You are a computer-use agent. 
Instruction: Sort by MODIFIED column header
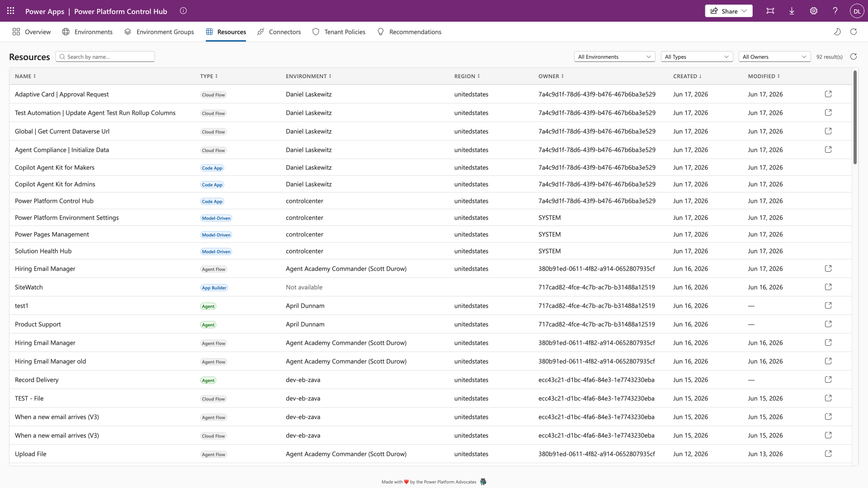[x=764, y=76]
